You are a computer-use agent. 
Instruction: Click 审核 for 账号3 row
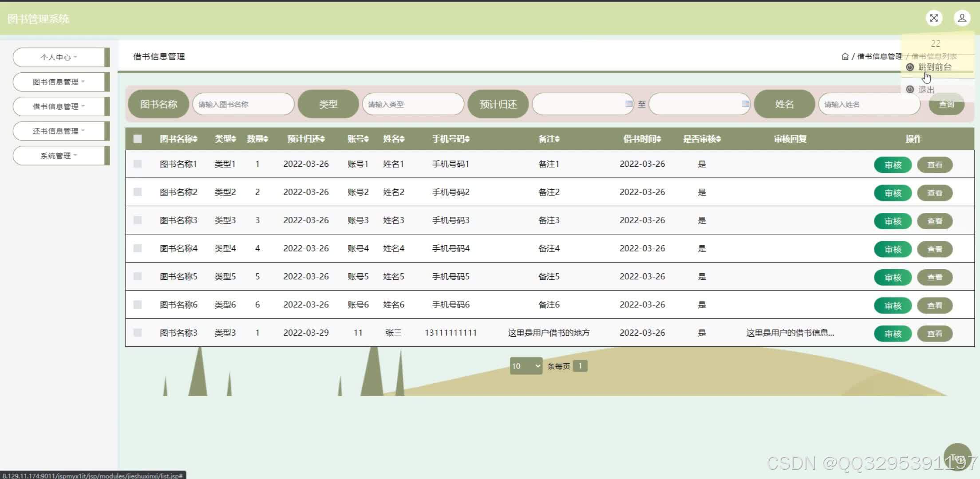(x=893, y=221)
